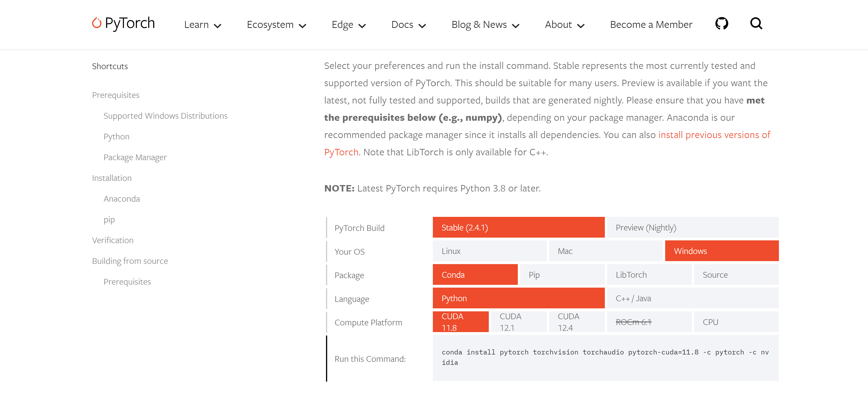Select the Pip package option
The image size is (868, 401).
[x=562, y=274]
